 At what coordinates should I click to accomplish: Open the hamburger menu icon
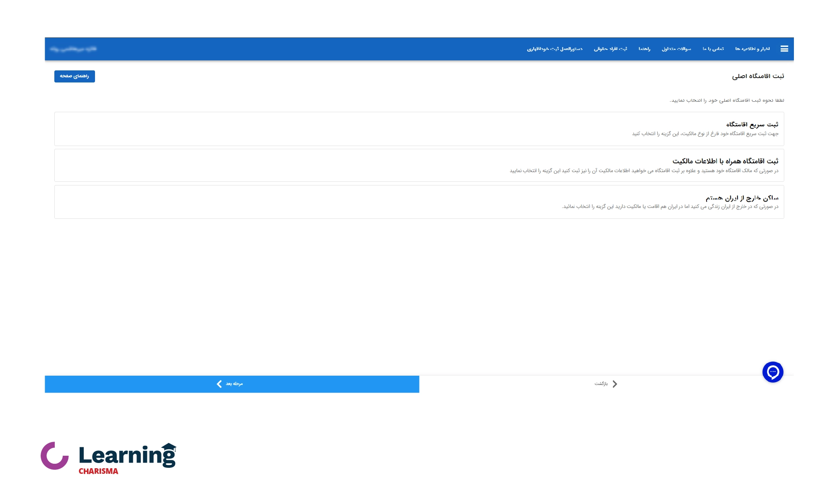(x=784, y=49)
